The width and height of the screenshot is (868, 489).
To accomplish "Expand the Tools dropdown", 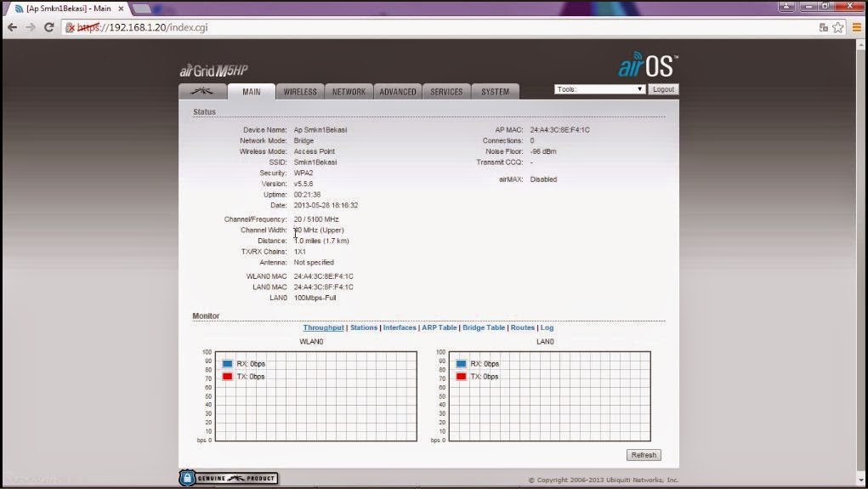I will coord(599,89).
